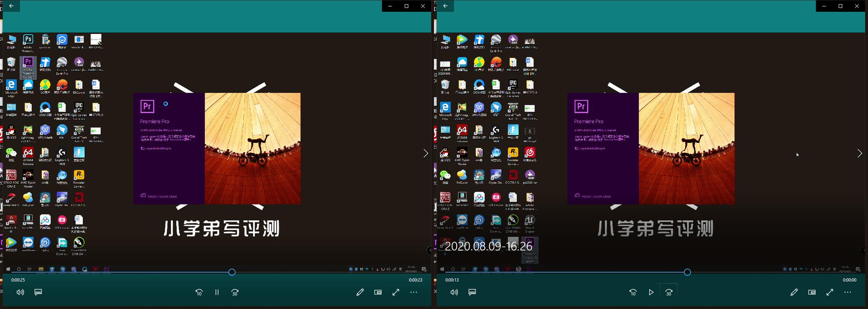The height and width of the screenshot is (309, 868).
Task: Open the pencil edit menu in right player
Action: (x=794, y=292)
